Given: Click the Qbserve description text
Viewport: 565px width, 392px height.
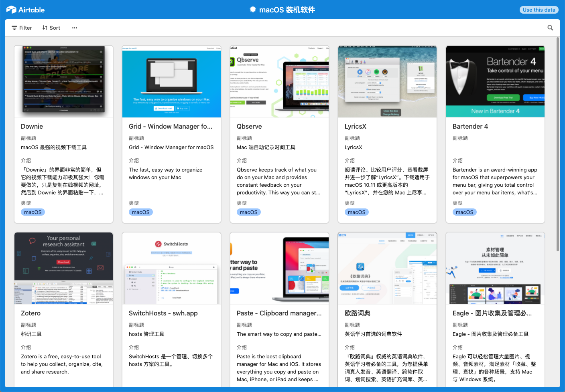Looking at the screenshot, I should (278, 181).
